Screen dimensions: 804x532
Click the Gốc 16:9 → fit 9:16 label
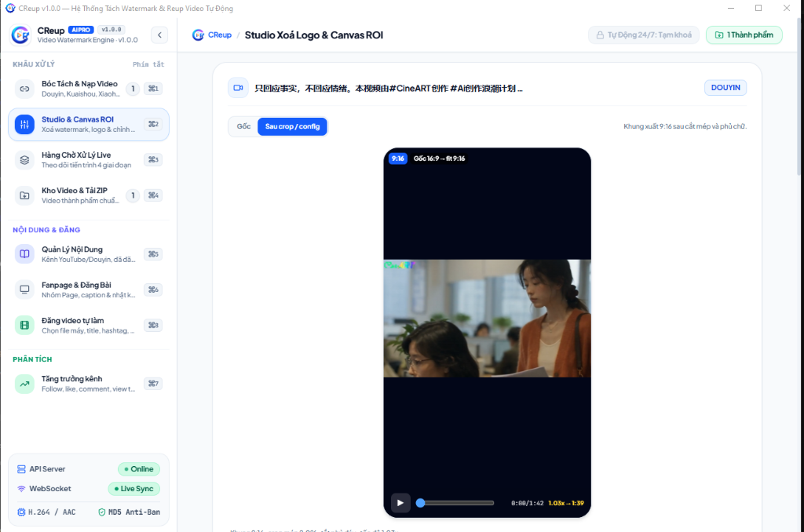click(x=440, y=159)
